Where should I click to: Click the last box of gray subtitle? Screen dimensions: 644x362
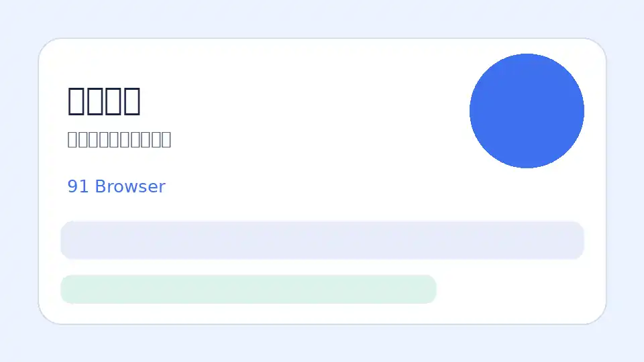[x=166, y=139]
